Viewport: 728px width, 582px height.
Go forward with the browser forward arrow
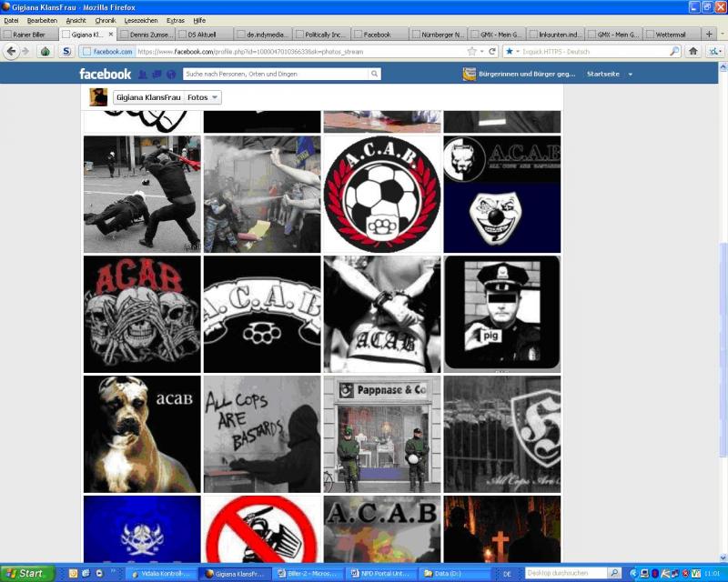coord(25,51)
